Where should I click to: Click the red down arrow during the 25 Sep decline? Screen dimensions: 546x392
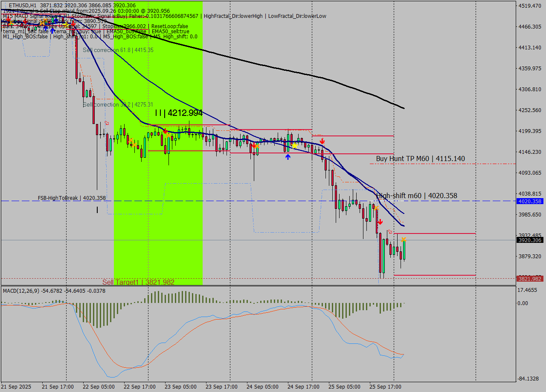coord(380,222)
